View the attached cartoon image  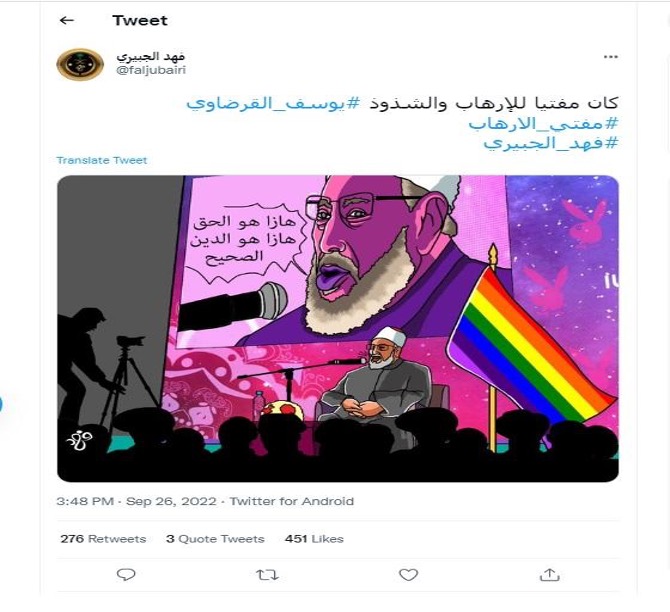point(338,329)
